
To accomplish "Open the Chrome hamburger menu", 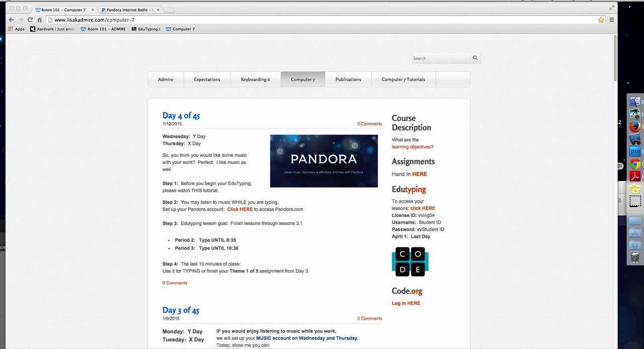I will click(x=612, y=20).
